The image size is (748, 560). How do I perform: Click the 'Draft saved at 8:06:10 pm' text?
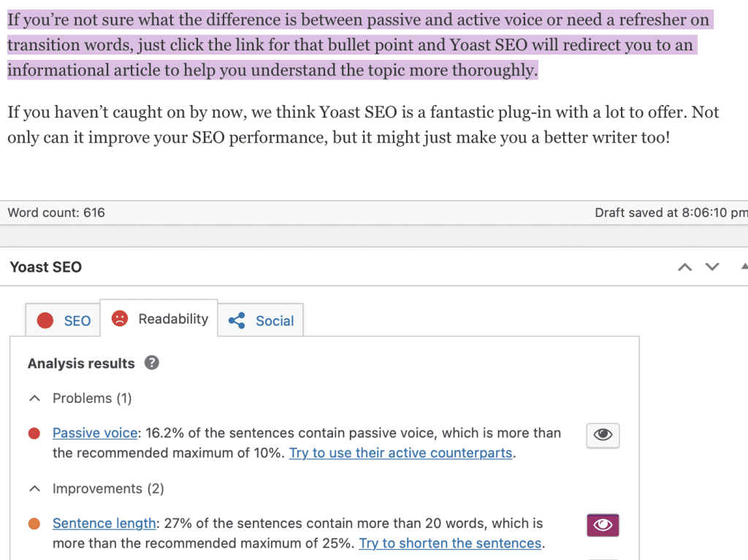pos(671,212)
